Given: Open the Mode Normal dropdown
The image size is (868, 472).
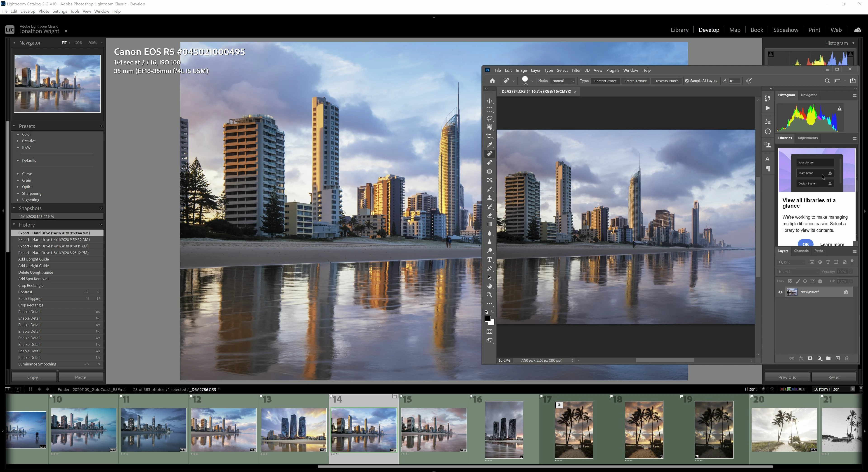Looking at the screenshot, I should (x=563, y=81).
